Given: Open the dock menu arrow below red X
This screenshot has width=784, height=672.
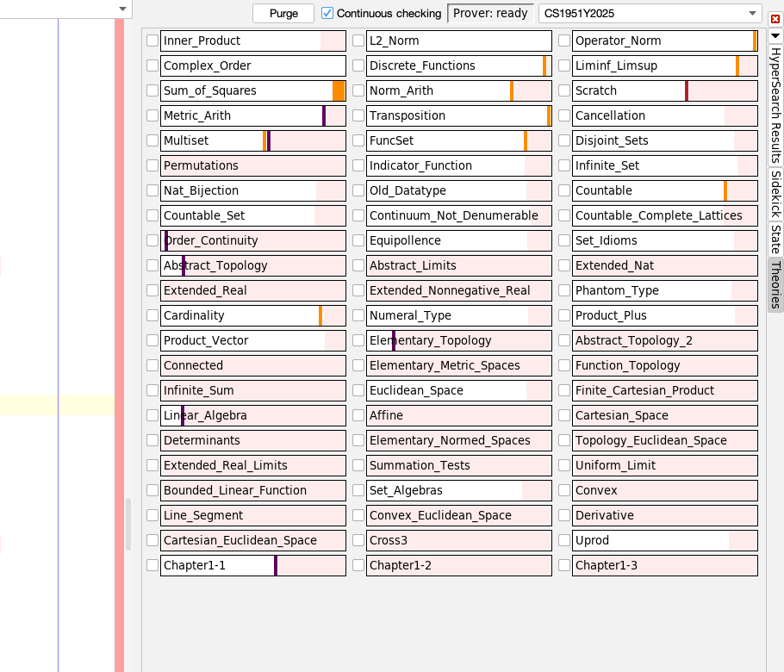Looking at the screenshot, I should tap(775, 35).
